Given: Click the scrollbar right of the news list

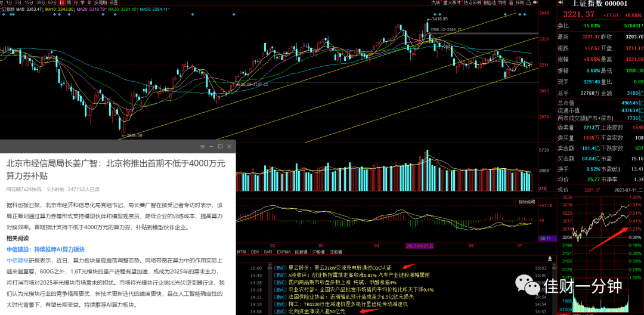Looking at the screenshot, I should point(554,289).
